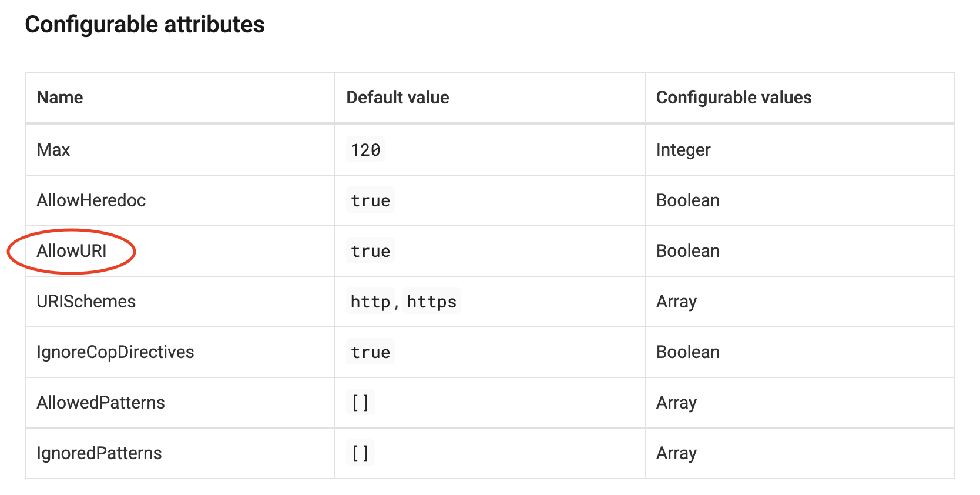Viewport: 980px width, 495px height.
Task: Select the URISchemes attribute name
Action: click(x=86, y=302)
